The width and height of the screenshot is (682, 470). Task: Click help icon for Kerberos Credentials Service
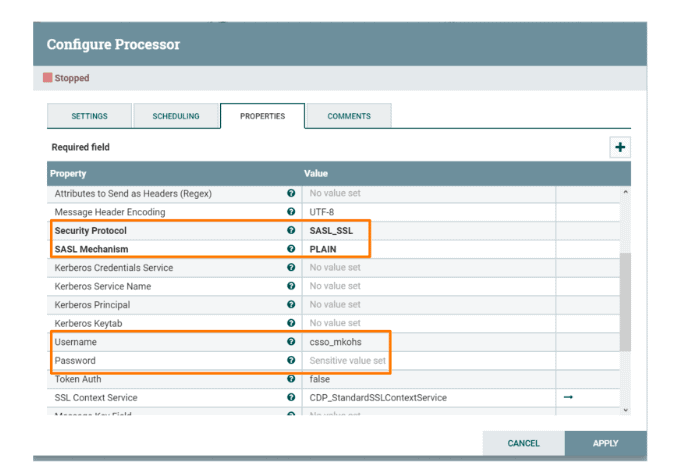(x=291, y=268)
